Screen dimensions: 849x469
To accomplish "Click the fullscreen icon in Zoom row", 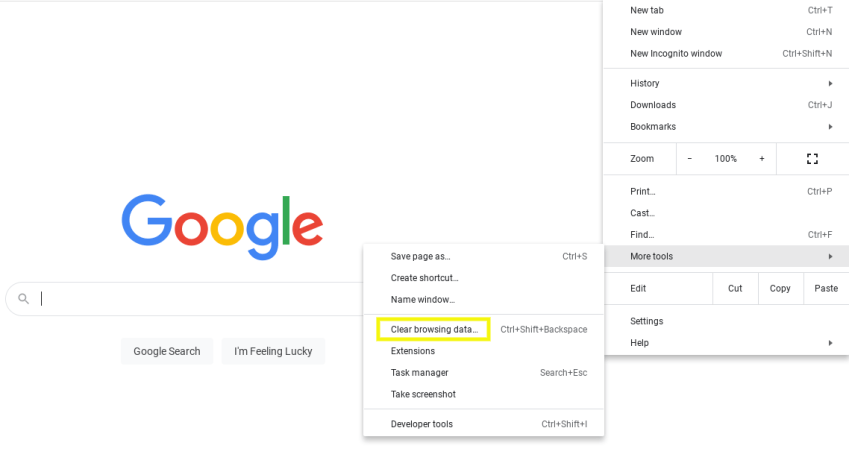I will [x=812, y=159].
